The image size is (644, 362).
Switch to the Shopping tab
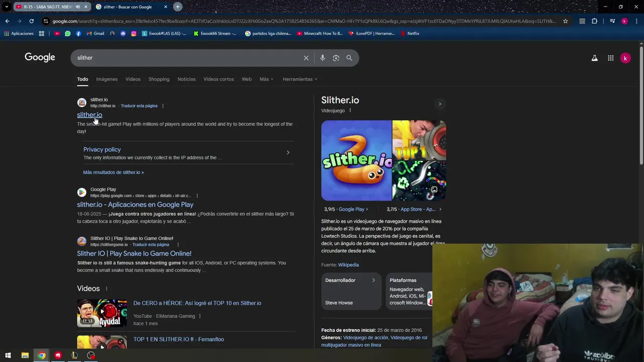pyautogui.click(x=159, y=79)
